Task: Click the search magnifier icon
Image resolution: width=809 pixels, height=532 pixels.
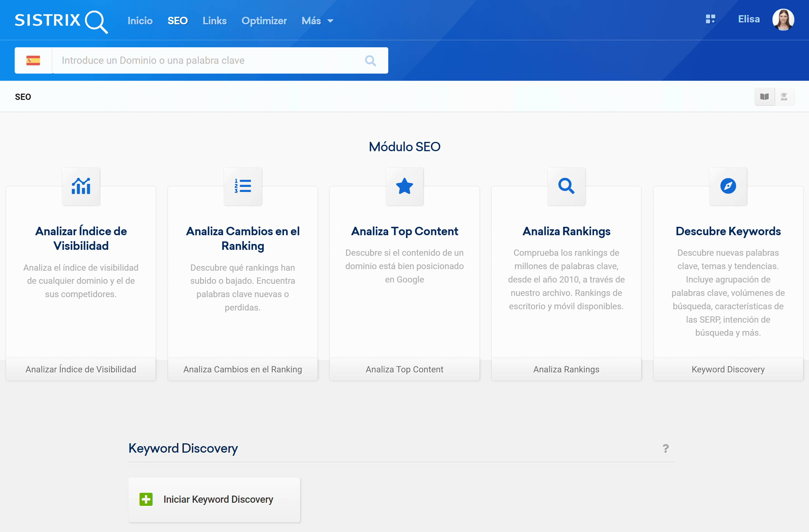Action: (x=370, y=60)
